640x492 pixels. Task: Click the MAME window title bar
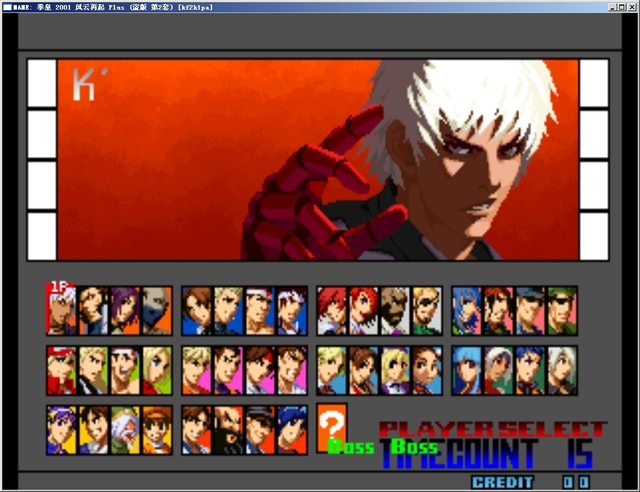point(320,7)
